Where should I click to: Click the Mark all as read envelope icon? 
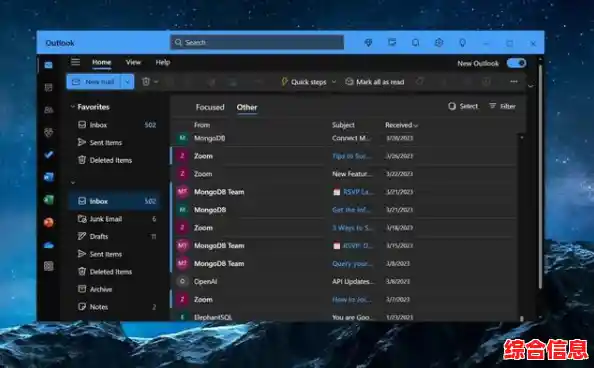click(349, 81)
